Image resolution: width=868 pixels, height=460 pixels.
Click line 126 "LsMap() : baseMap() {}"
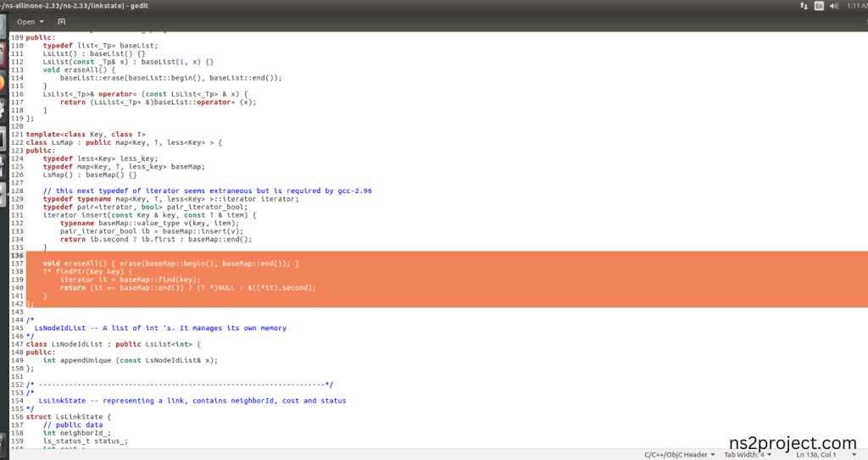[x=90, y=175]
